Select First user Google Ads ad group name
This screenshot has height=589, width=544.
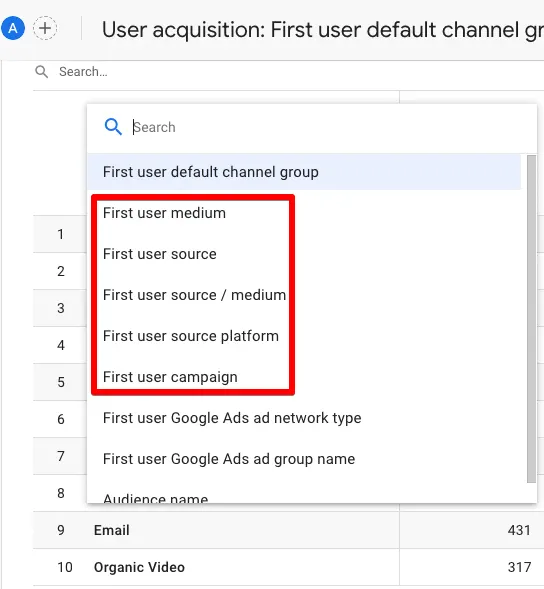tap(229, 459)
